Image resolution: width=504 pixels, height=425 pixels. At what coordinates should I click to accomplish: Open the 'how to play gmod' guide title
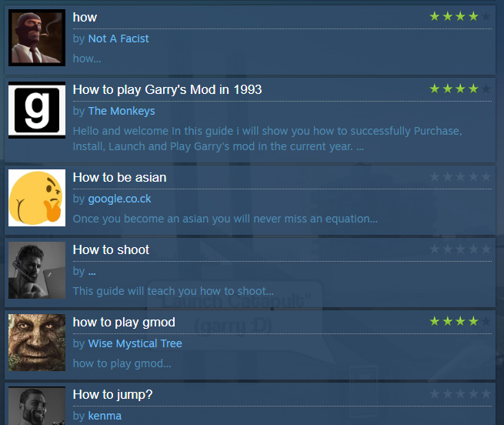point(124,323)
